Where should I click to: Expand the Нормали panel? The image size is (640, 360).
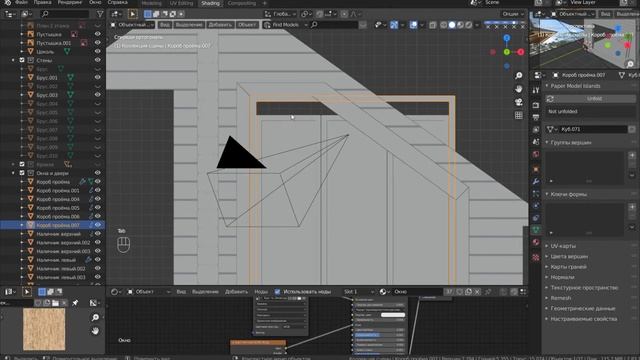[x=547, y=277]
